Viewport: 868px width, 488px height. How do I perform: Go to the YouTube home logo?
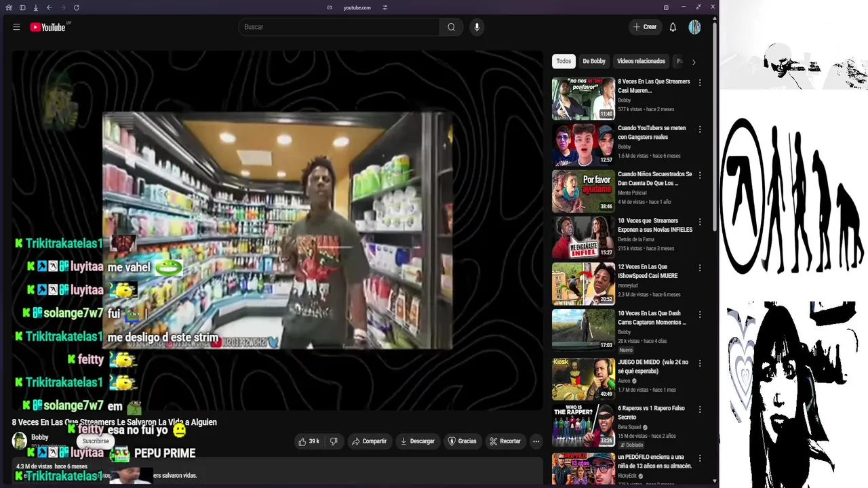click(x=48, y=27)
